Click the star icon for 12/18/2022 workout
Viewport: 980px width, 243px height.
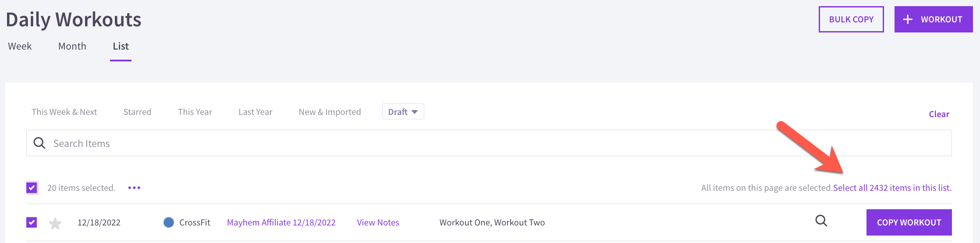[x=55, y=223]
